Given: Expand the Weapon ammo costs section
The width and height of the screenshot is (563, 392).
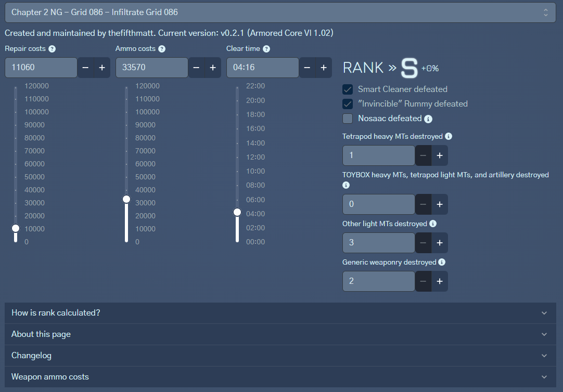Looking at the screenshot, I should pos(280,377).
